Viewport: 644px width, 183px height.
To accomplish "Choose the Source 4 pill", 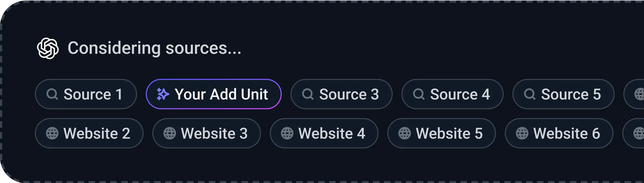I will (453, 94).
